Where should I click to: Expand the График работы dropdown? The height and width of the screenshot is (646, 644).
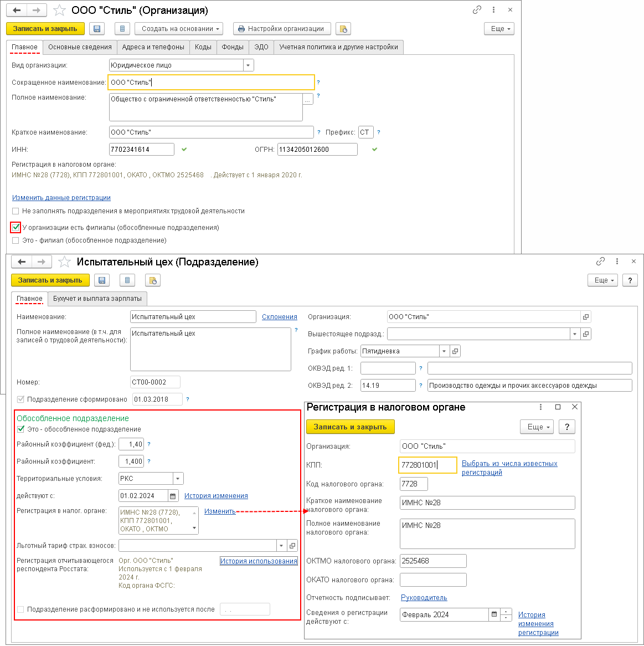(x=444, y=351)
